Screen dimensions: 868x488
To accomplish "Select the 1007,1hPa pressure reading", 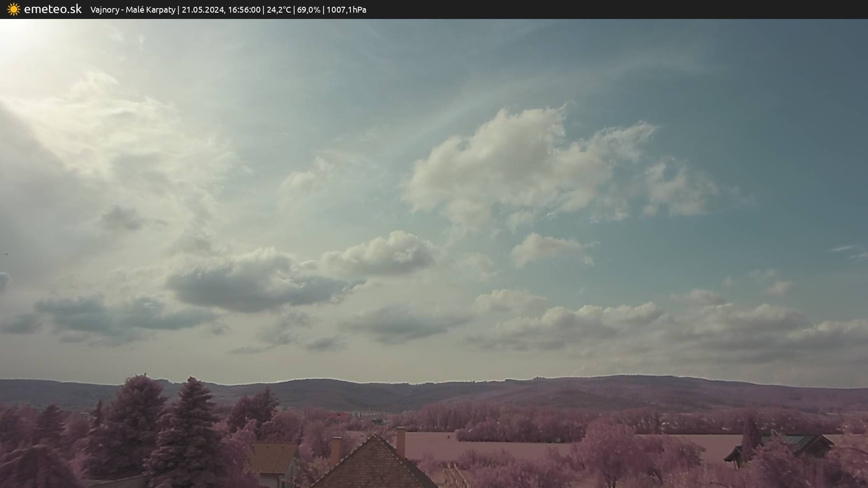I will (346, 10).
